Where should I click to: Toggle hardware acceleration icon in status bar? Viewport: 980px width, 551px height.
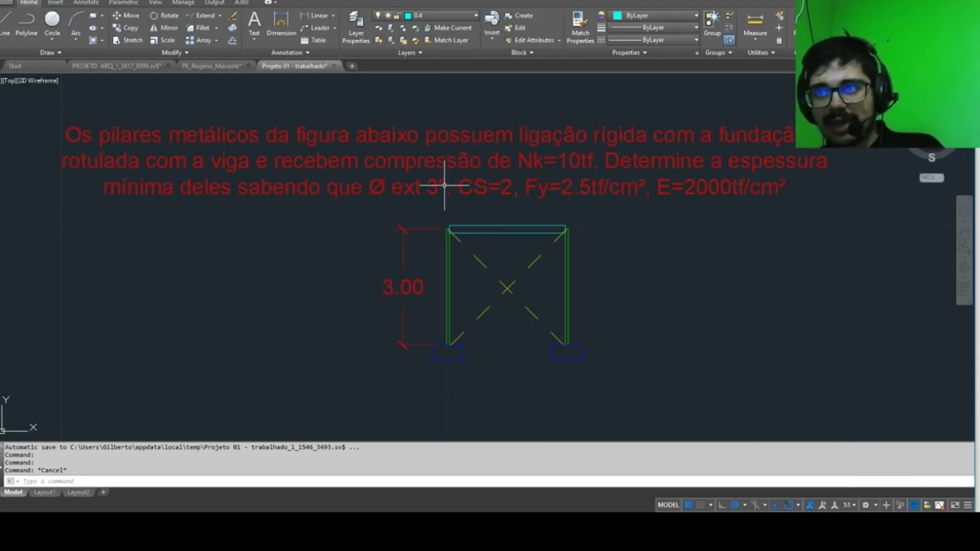[x=914, y=505]
